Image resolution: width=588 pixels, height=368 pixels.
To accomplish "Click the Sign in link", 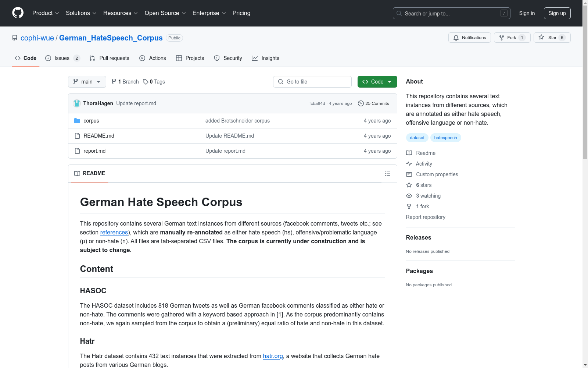I will pos(527,13).
